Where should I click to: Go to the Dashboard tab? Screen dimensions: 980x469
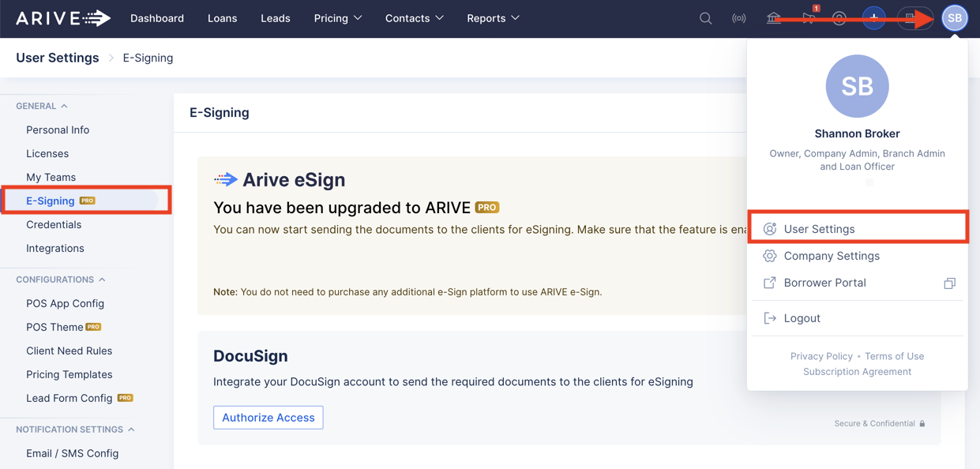[x=157, y=18]
